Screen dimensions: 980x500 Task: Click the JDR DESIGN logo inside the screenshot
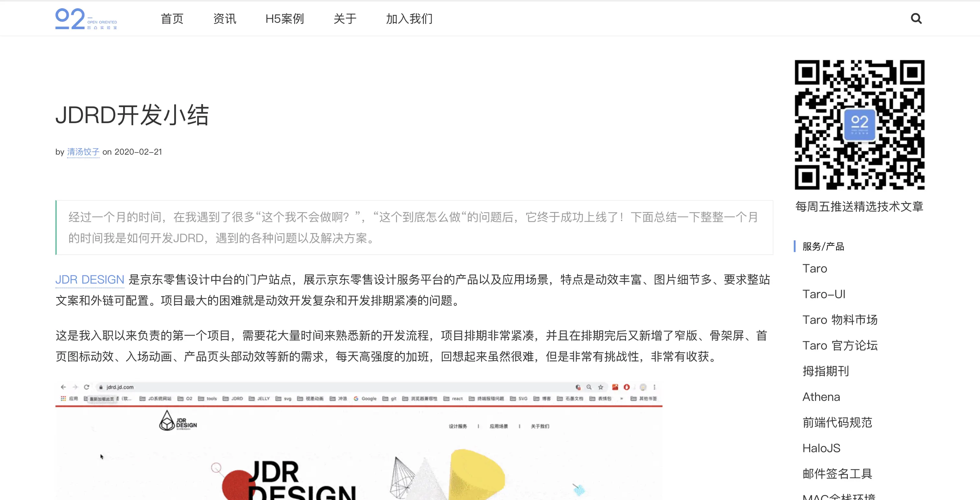(177, 423)
